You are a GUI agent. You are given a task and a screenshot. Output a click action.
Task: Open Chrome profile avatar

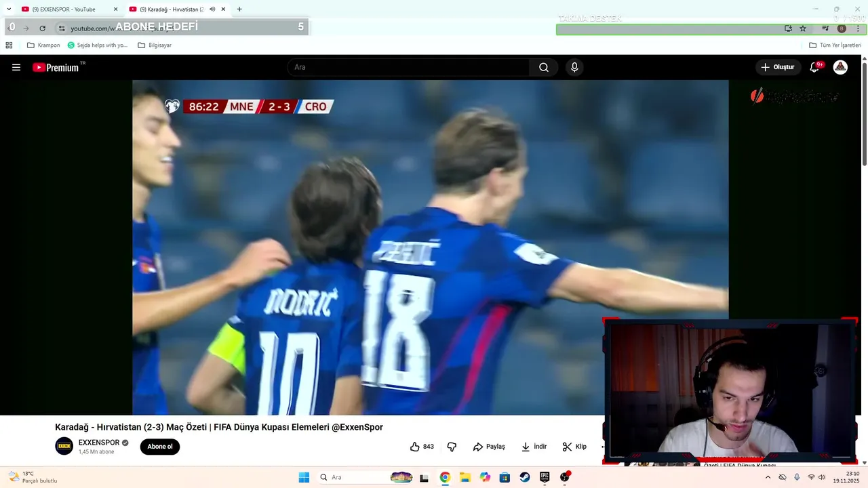click(842, 28)
